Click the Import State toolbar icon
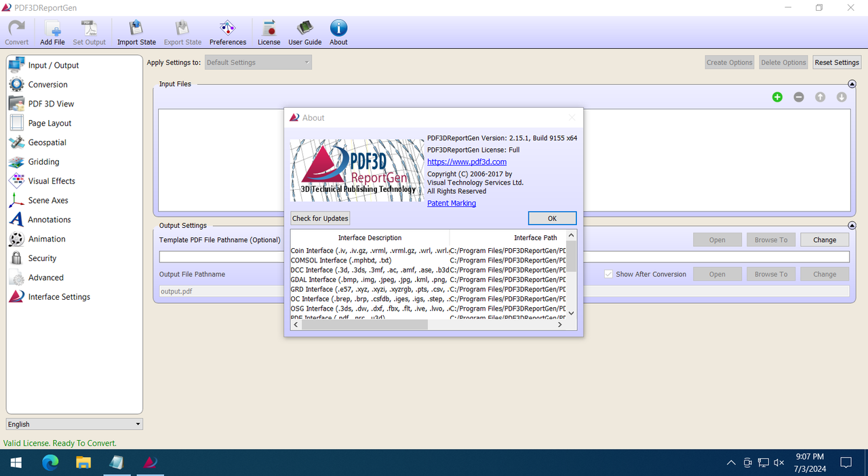The width and height of the screenshot is (868, 476). 136,33
